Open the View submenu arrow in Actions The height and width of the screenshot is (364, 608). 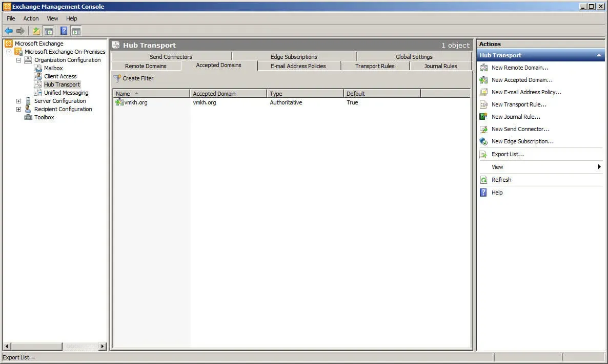(x=599, y=167)
